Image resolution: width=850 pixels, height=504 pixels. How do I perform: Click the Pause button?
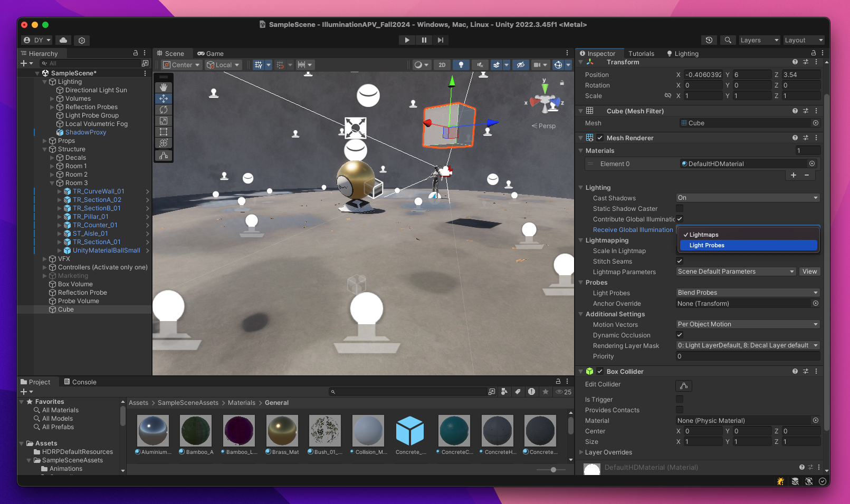pos(424,40)
